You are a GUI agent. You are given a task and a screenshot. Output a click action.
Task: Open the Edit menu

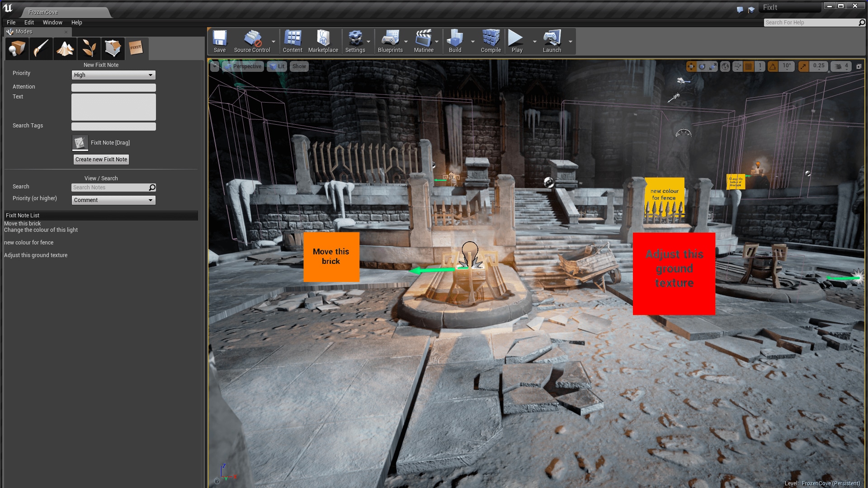29,23
